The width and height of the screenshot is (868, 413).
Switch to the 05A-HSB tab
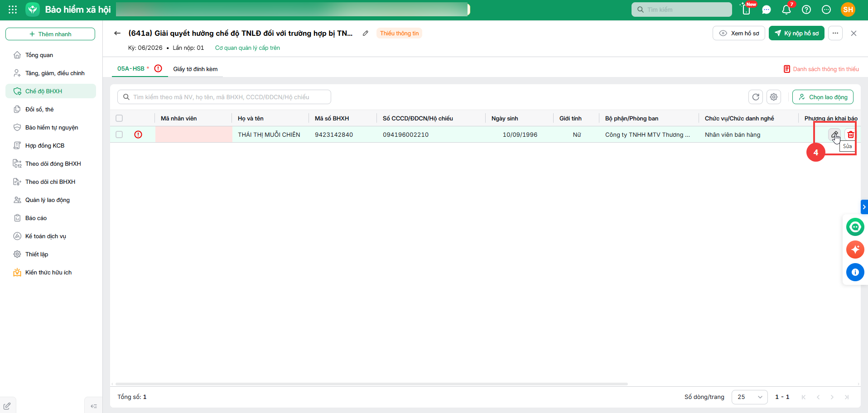pos(131,68)
